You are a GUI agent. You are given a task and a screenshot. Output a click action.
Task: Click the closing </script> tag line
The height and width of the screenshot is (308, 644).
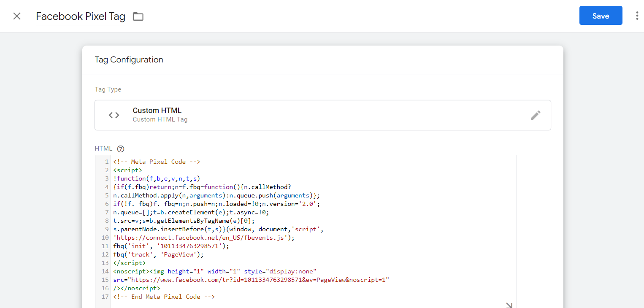[130, 263]
